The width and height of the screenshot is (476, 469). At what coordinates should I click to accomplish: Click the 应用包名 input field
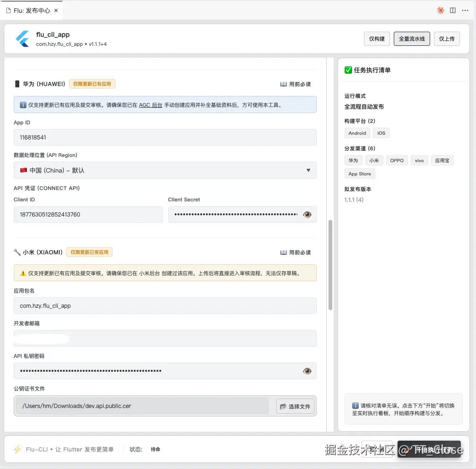165,306
